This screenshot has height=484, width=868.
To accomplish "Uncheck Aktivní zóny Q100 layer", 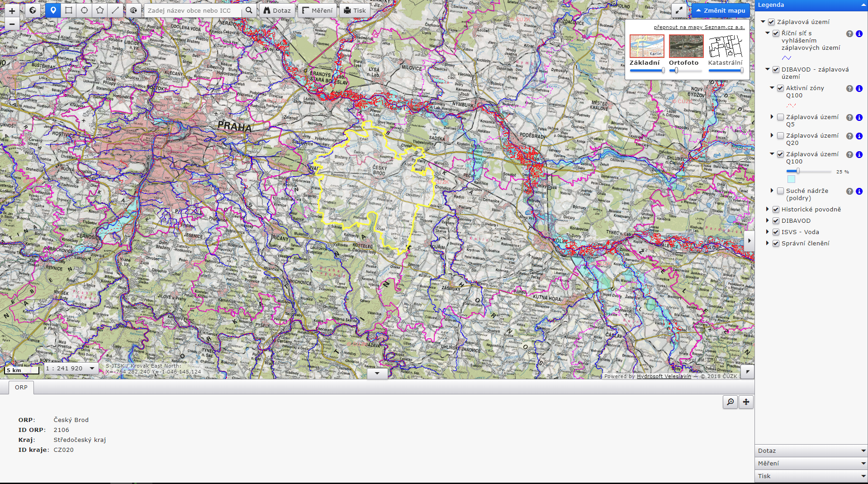I will 780,88.
